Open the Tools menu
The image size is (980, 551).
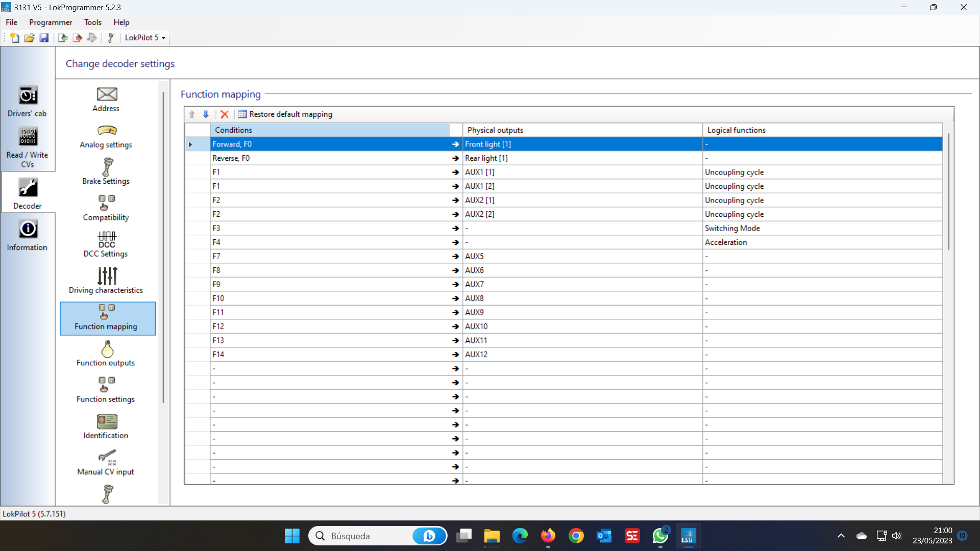point(93,22)
